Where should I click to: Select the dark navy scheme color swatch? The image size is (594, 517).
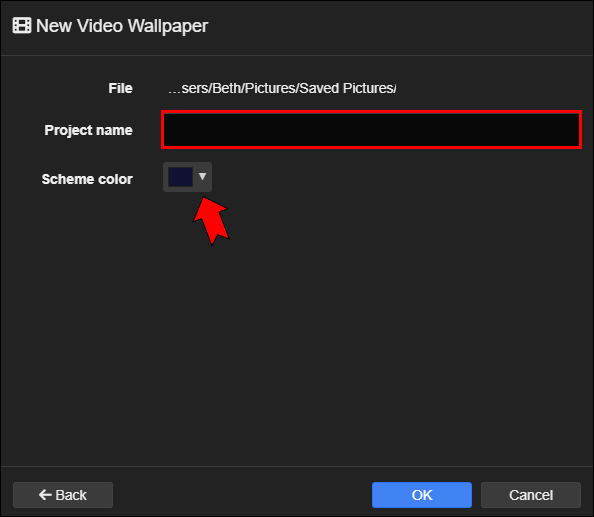pos(180,177)
